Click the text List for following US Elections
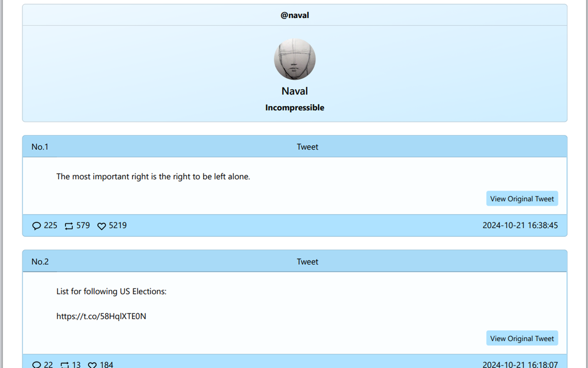Screen dimensions: 588x368 point(112,291)
